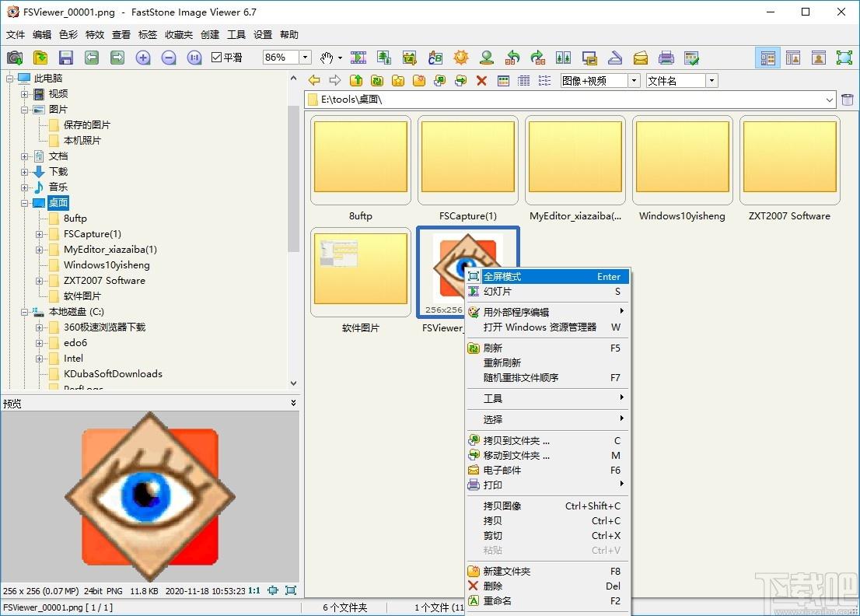Collapse the 此电脑 tree node

[x=9, y=79]
